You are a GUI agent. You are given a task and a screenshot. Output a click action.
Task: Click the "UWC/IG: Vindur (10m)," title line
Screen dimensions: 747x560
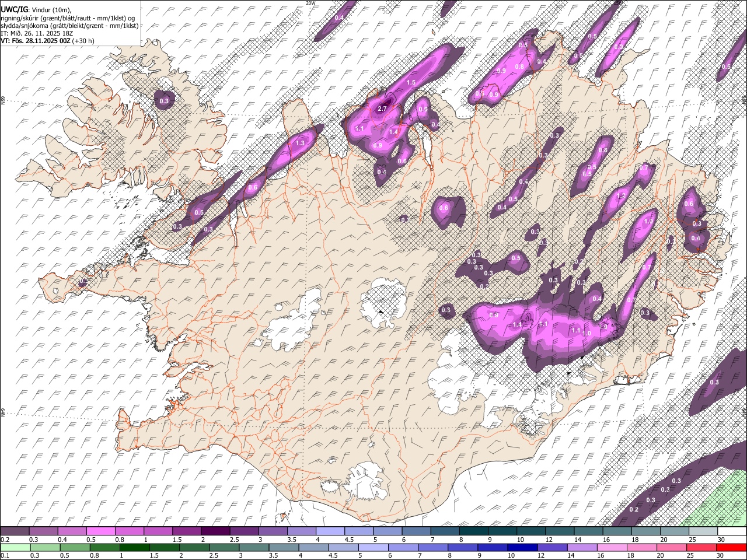pyautogui.click(x=36, y=10)
